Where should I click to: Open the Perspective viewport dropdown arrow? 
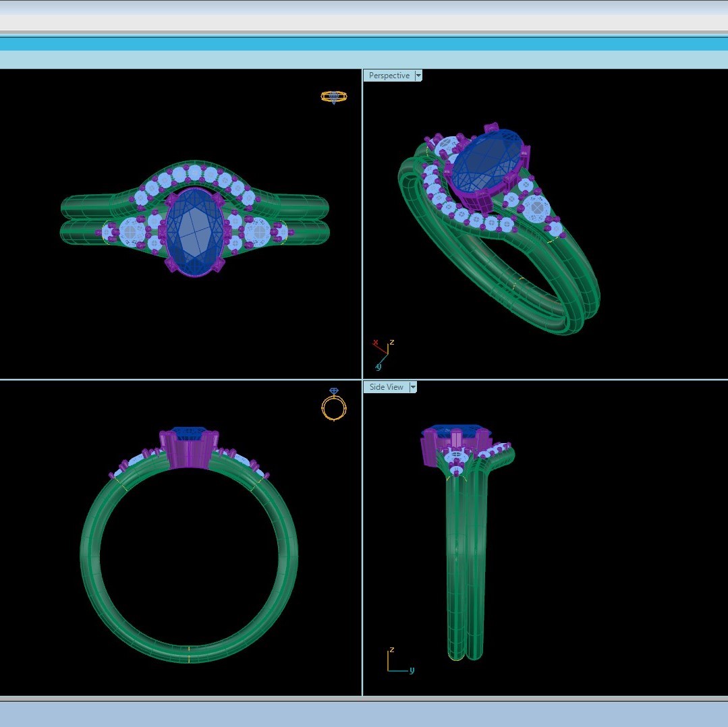[x=418, y=76]
